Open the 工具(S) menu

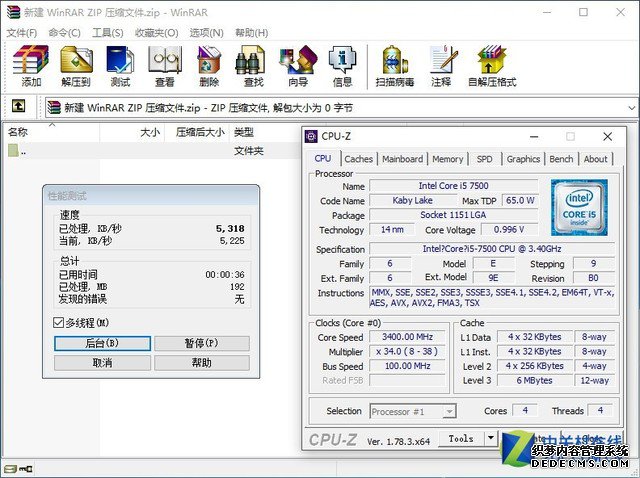click(x=108, y=33)
